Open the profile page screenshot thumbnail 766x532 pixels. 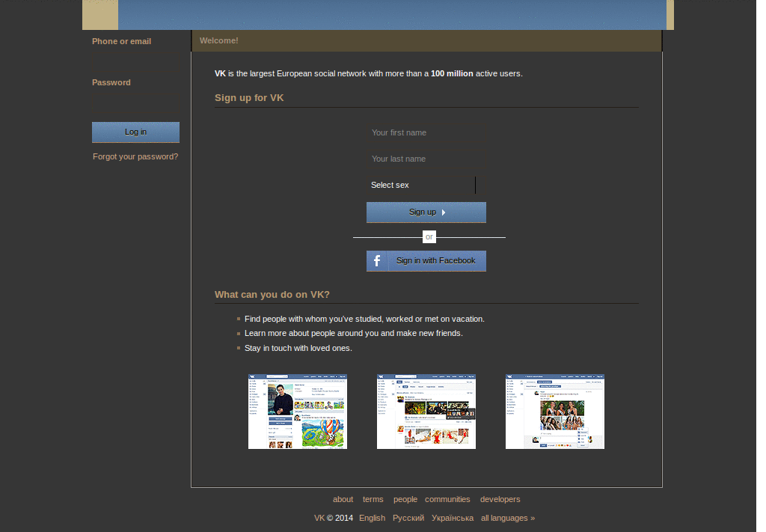(298, 412)
